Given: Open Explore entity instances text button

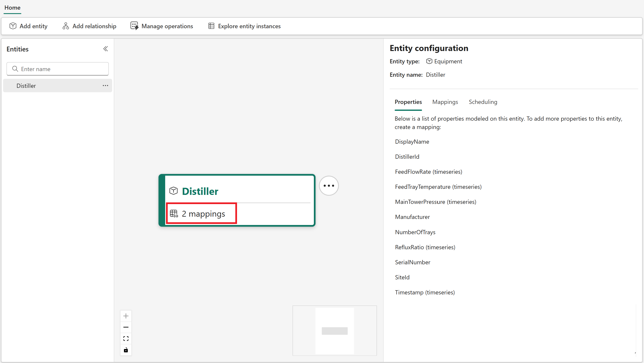Looking at the screenshot, I should click(249, 26).
